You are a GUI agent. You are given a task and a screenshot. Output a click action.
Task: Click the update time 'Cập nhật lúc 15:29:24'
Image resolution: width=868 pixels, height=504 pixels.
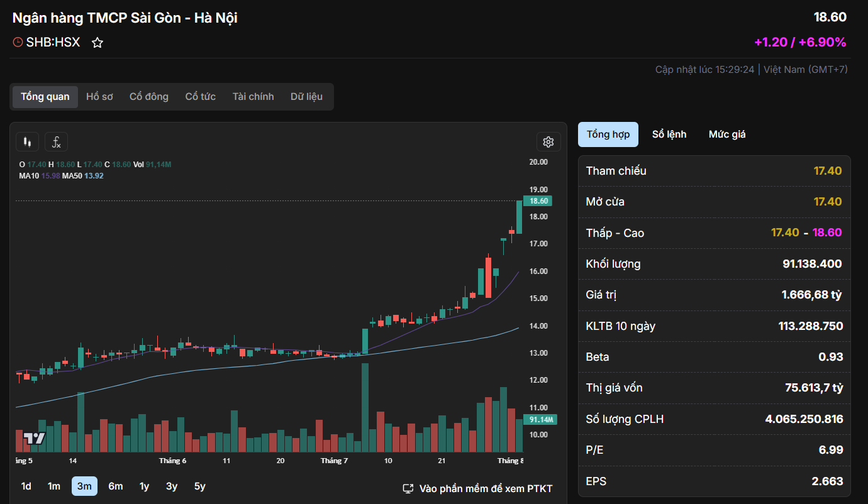tap(704, 69)
